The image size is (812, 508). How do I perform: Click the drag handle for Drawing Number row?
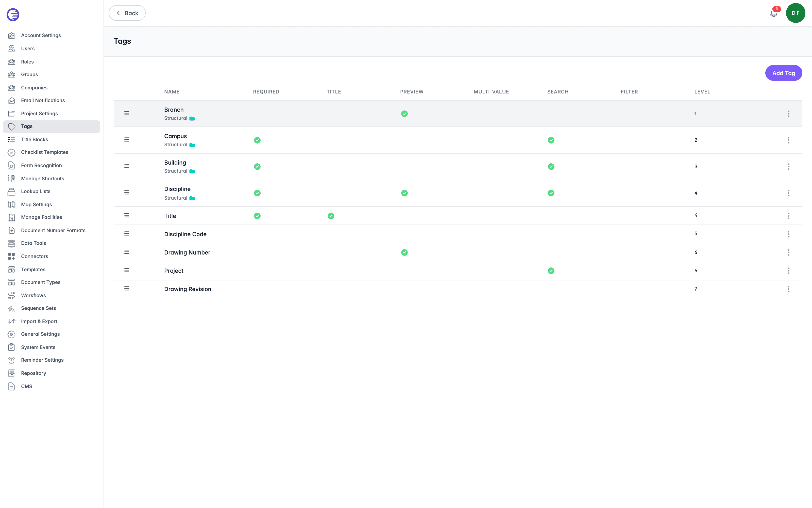[127, 252]
